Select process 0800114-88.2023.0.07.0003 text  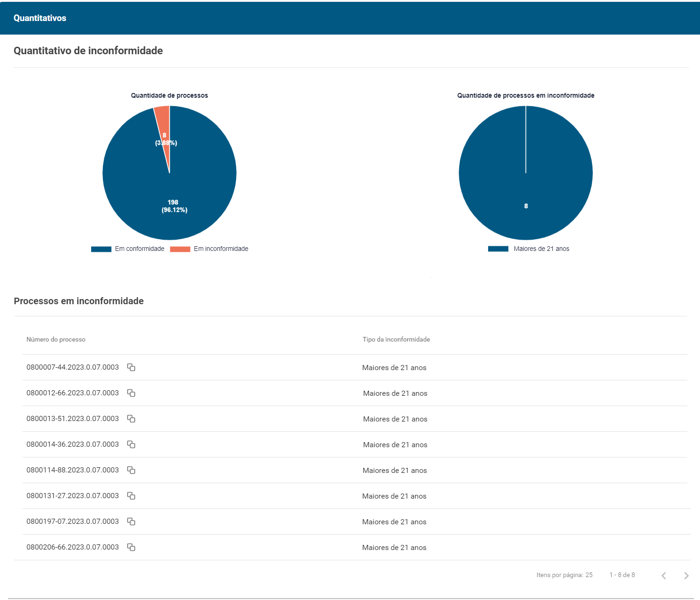click(72, 470)
